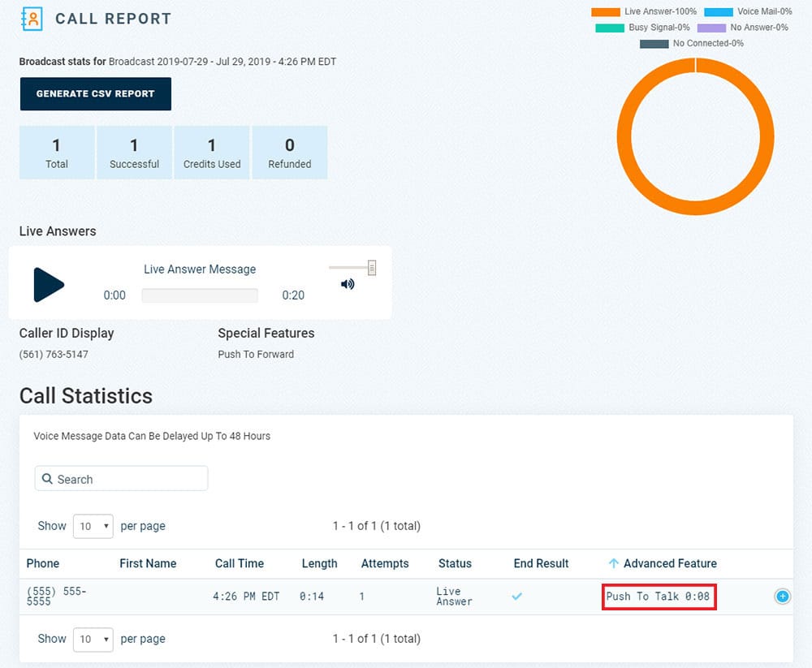Toggle No Answer legend swatch
Image resolution: width=812 pixels, height=668 pixels.
click(711, 28)
